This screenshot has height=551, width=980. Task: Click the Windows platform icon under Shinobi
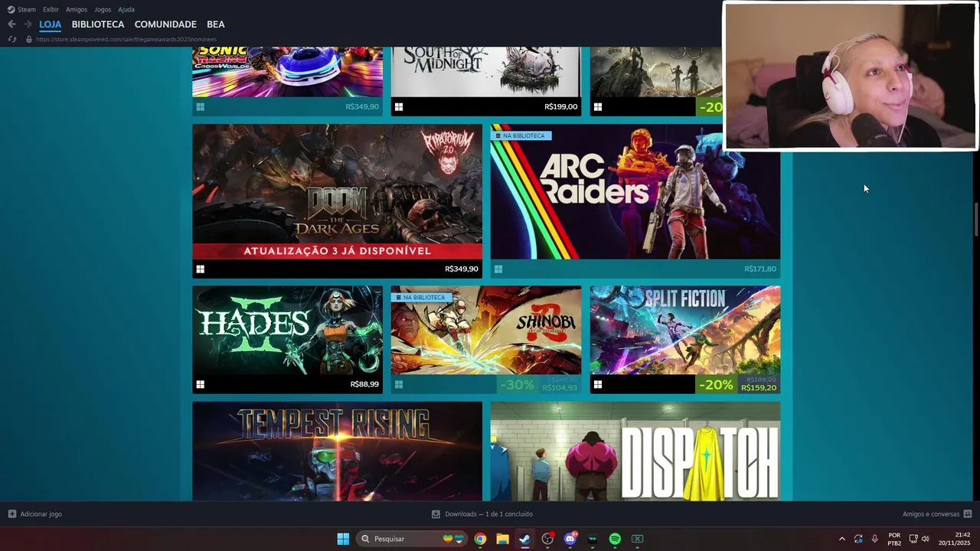(399, 384)
